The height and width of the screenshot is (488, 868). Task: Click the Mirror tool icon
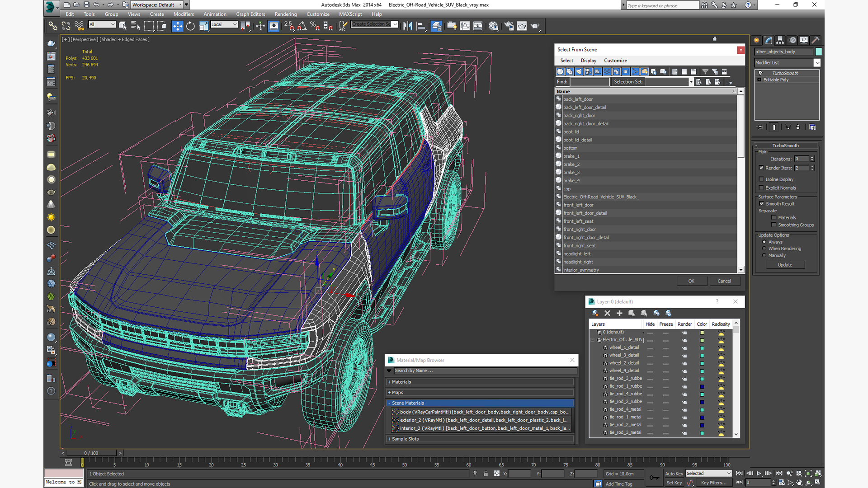(x=408, y=26)
